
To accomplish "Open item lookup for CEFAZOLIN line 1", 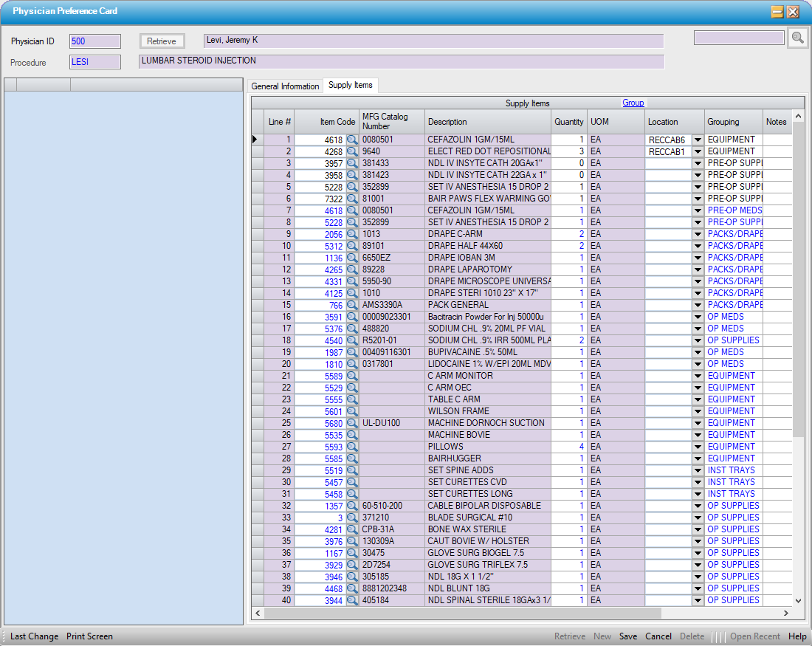I will point(352,140).
